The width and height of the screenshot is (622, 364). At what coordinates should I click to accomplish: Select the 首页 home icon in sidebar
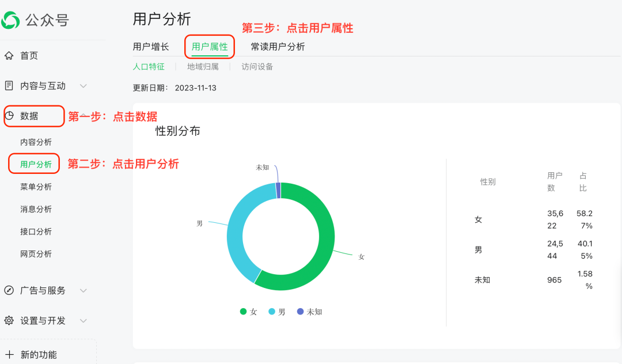point(8,55)
